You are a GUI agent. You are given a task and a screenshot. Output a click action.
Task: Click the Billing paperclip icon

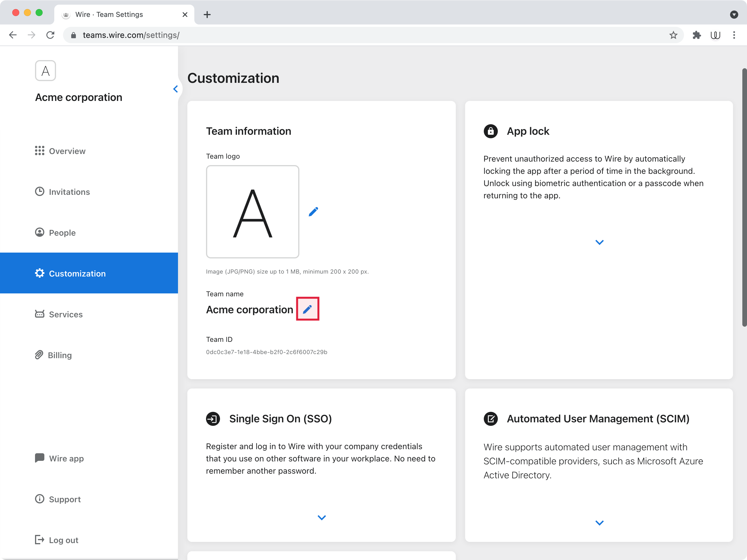click(x=39, y=355)
